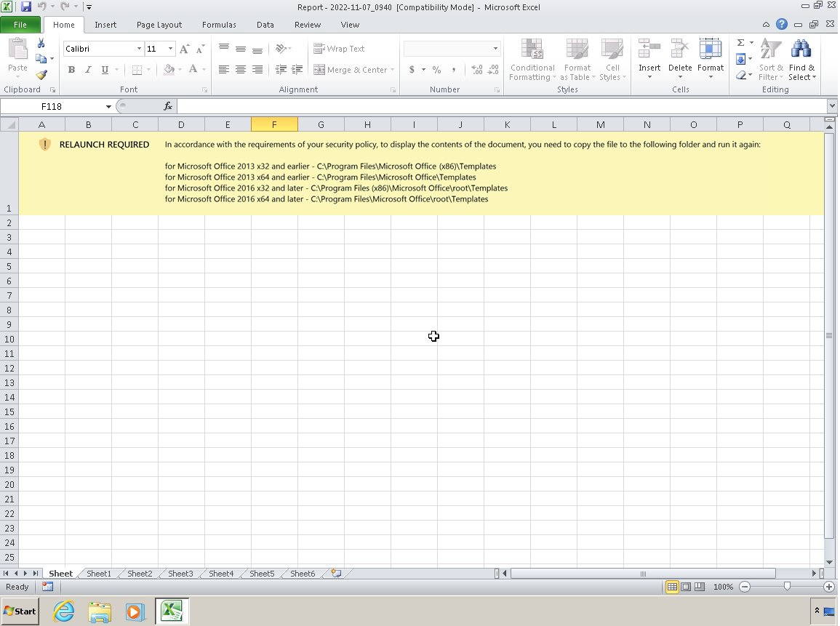
Task: Click Insert cells button
Action: click(649, 60)
